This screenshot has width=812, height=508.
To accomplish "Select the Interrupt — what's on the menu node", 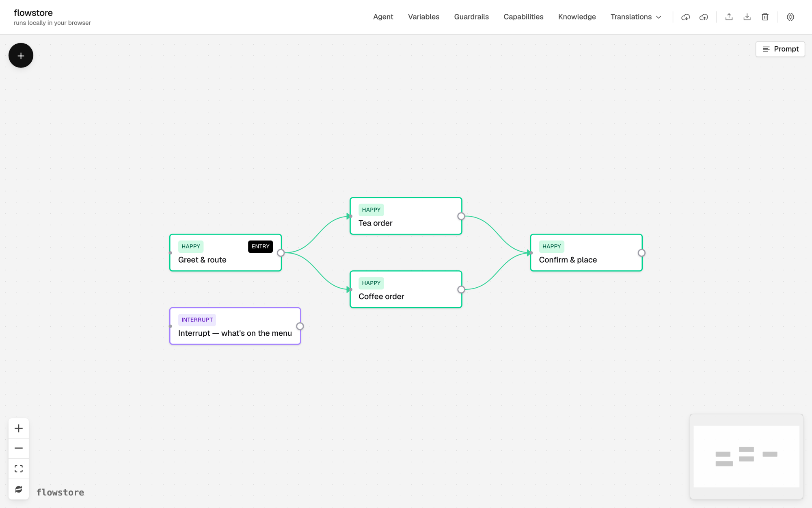I will pos(235,326).
